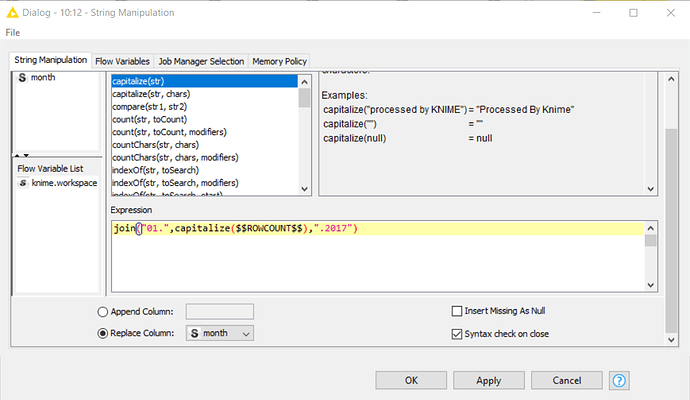
Task: Select capitalize(str) function
Action: tap(205, 81)
